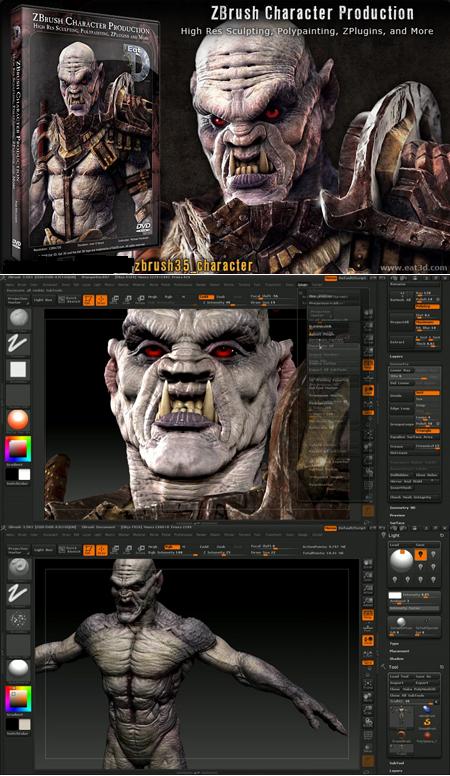
Task: Select current character tool thumbnail in Tool palette
Action: pyautogui.click(x=400, y=716)
